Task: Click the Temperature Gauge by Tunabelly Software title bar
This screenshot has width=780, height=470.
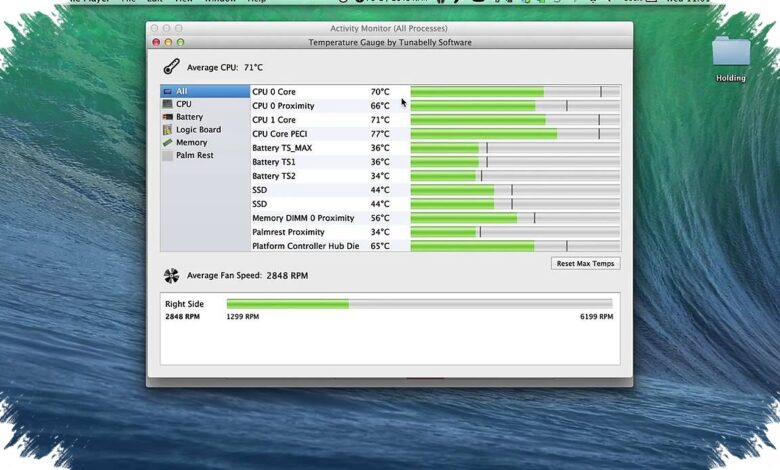Action: click(390, 42)
